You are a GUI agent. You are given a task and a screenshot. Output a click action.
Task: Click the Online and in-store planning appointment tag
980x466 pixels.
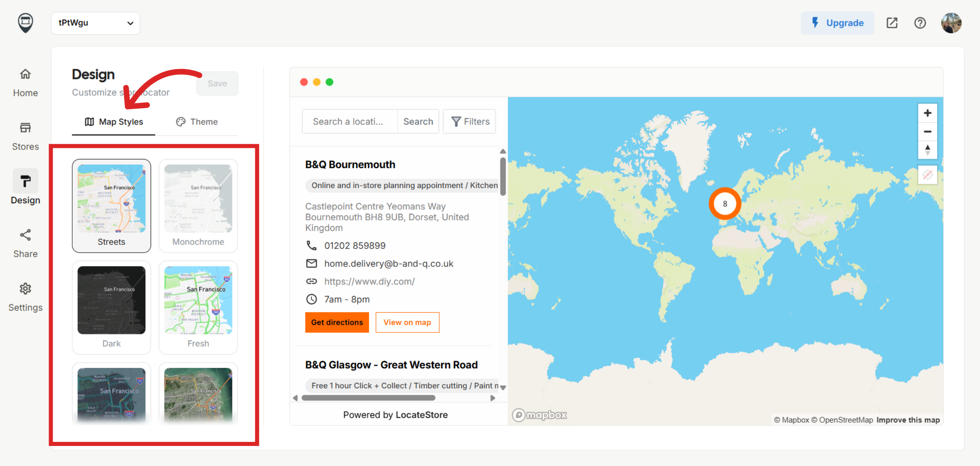[x=402, y=185]
